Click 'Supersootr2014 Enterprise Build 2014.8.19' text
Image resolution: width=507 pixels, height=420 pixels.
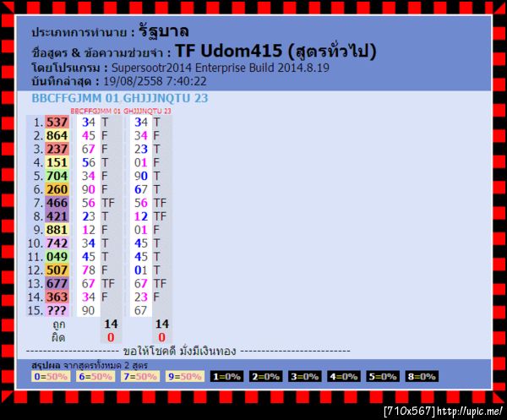coord(221,68)
